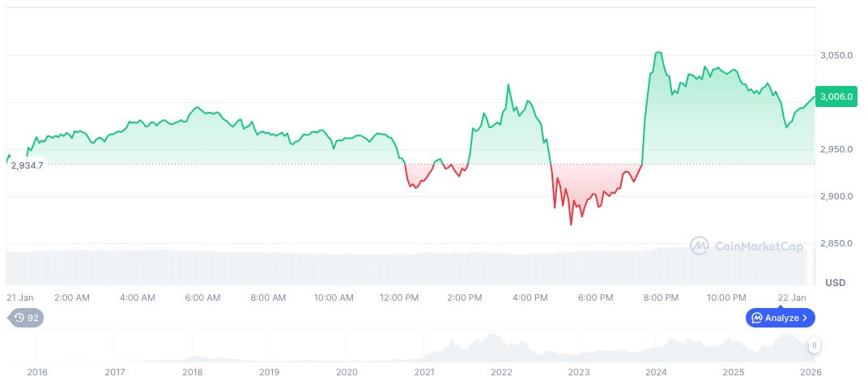
Task: Click the 2016 year on the range timeline
Action: pyautogui.click(x=37, y=372)
